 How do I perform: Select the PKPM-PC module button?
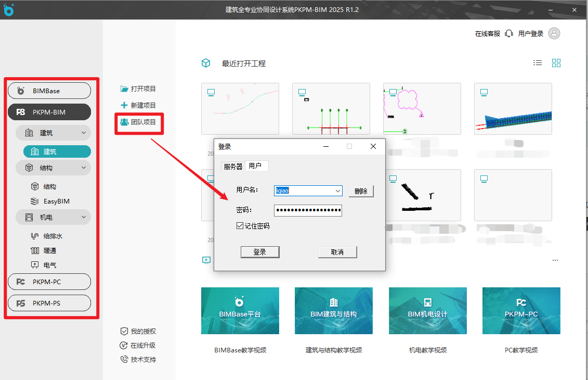click(x=49, y=282)
